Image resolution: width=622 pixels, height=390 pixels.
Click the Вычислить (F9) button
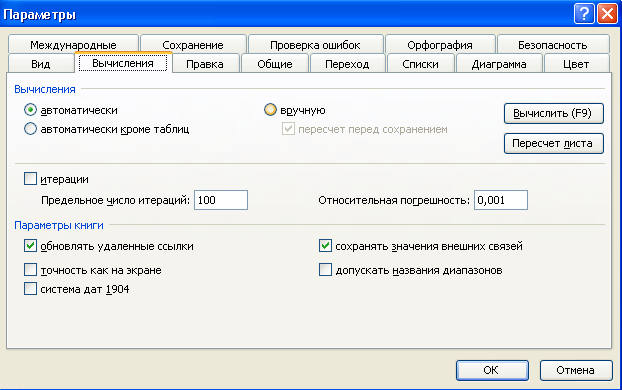click(554, 113)
